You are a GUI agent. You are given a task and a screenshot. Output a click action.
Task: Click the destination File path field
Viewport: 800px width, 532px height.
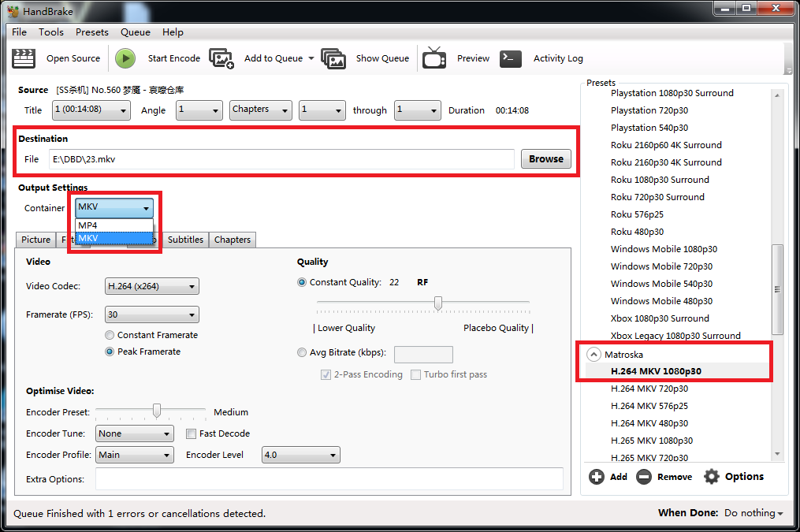click(281, 159)
